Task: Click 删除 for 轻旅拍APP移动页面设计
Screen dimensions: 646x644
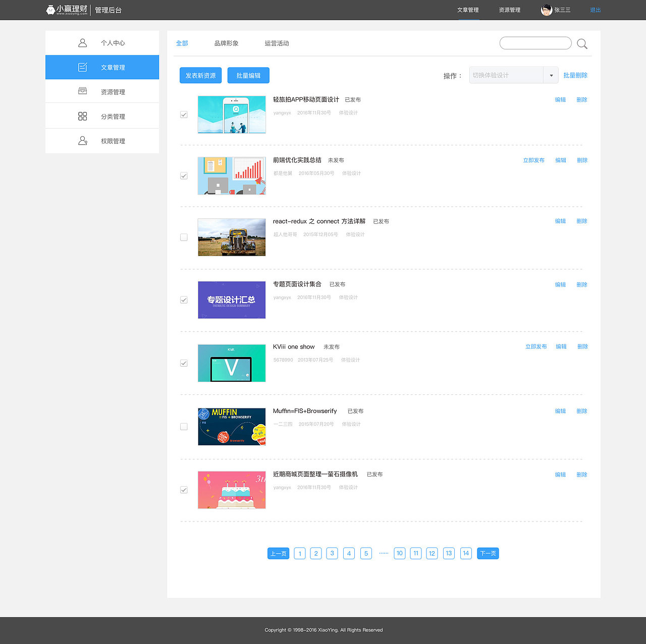Action: (582, 100)
